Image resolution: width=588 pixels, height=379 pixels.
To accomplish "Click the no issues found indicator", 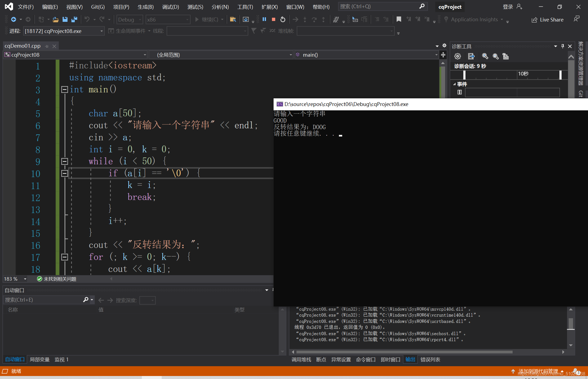I will click(57, 279).
